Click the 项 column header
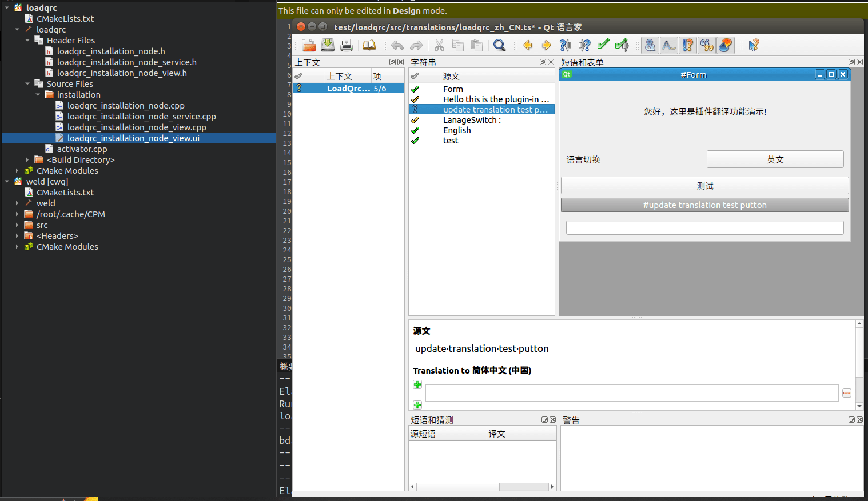 coord(387,76)
